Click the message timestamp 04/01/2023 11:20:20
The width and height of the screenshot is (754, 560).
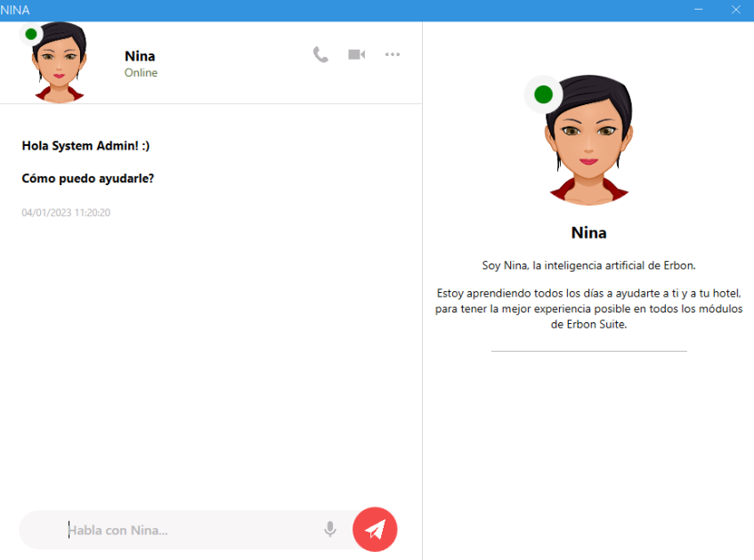click(x=66, y=213)
